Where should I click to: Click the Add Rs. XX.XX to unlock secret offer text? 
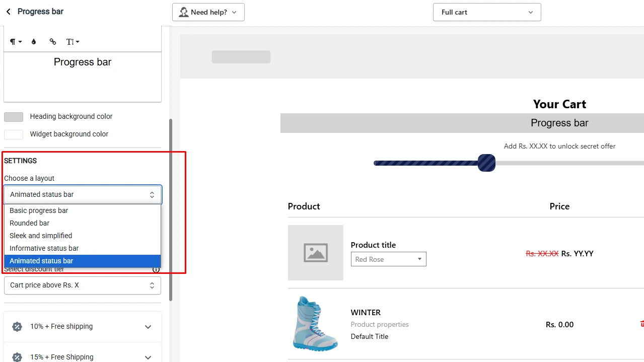559,146
